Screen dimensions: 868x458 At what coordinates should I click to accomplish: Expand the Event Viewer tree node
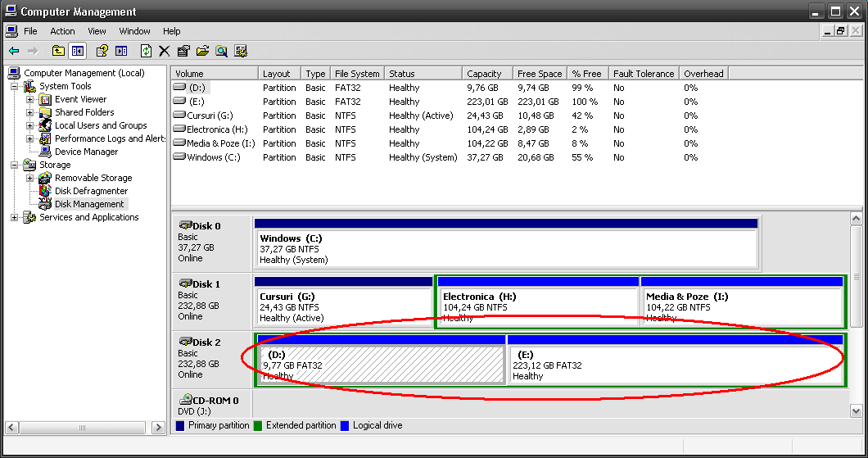(30, 100)
